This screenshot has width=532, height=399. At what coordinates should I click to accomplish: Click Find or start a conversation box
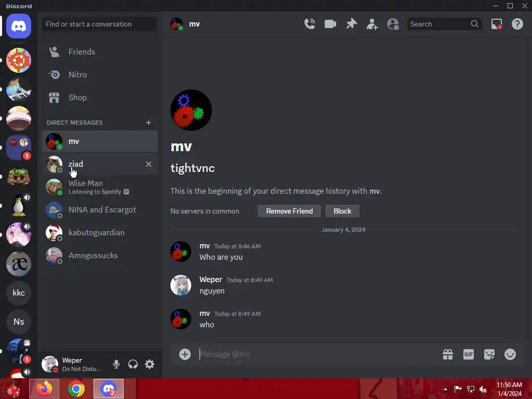100,24
